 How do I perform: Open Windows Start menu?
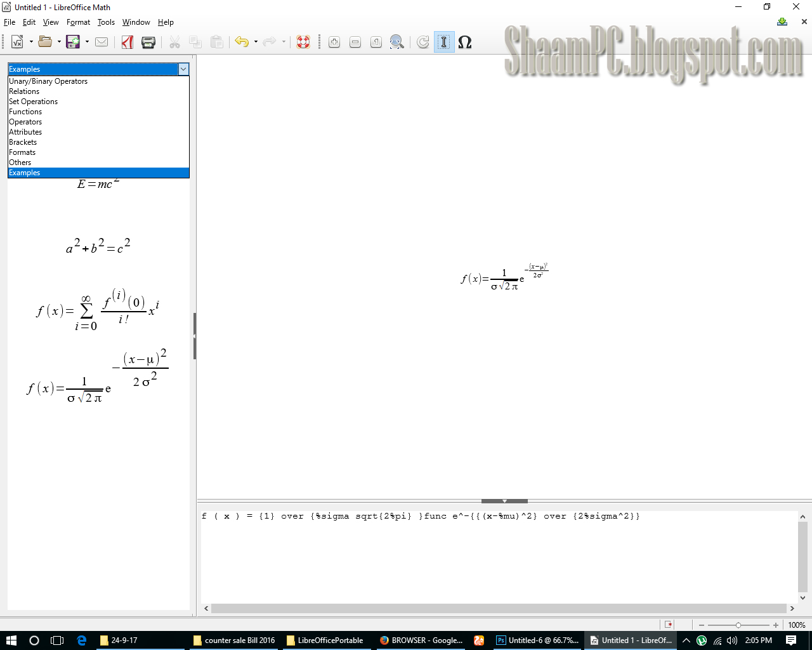pos(11,640)
